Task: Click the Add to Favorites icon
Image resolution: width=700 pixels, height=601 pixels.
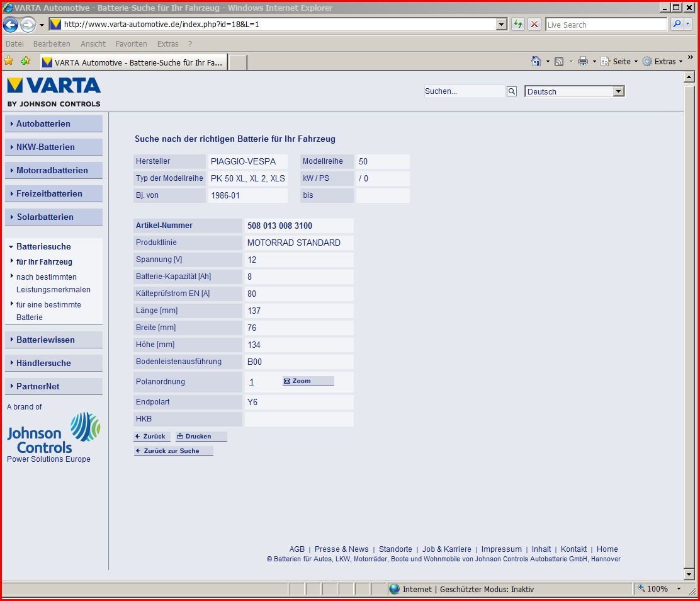Action: pos(25,61)
